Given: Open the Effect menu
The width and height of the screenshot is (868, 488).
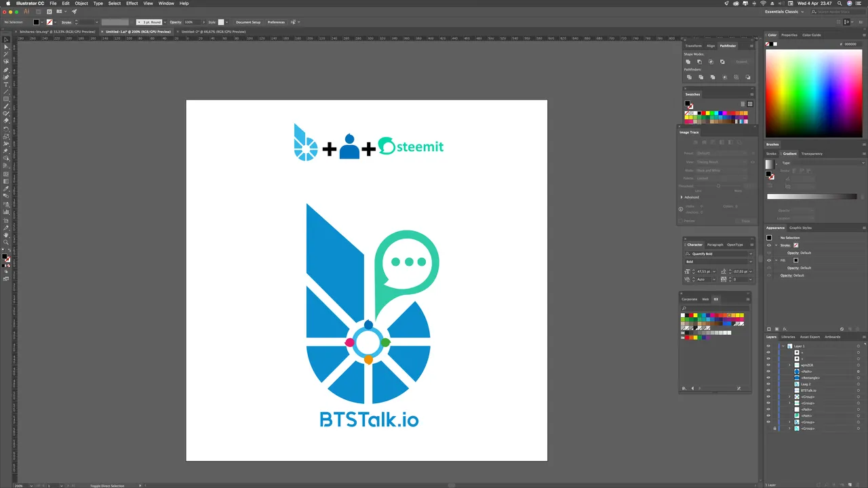Looking at the screenshot, I should [x=132, y=3].
